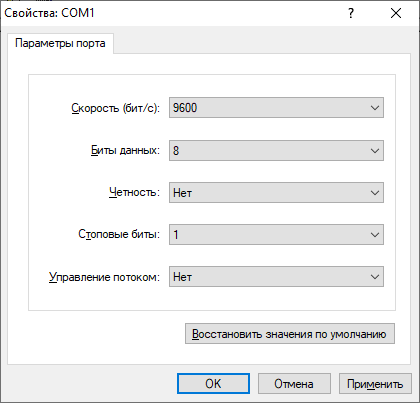The height and width of the screenshot is (403, 420).
Task: Close the COM1 properties dialog with X
Action: coord(396,13)
